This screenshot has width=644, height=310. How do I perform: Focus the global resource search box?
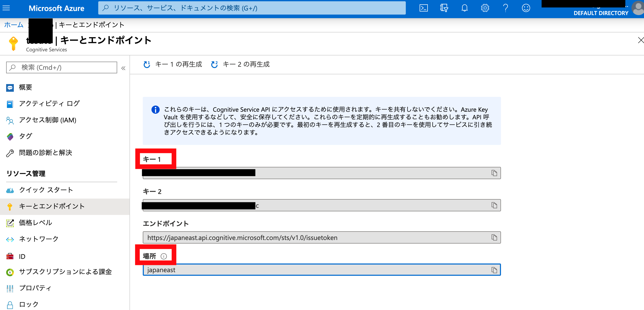[252, 8]
